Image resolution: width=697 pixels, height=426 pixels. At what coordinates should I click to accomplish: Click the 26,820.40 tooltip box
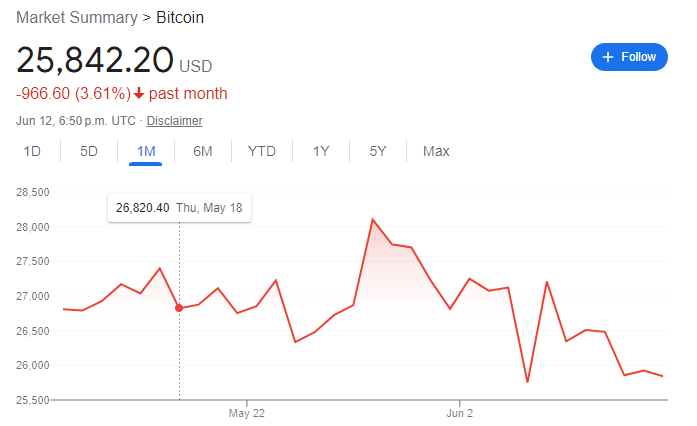(x=180, y=208)
